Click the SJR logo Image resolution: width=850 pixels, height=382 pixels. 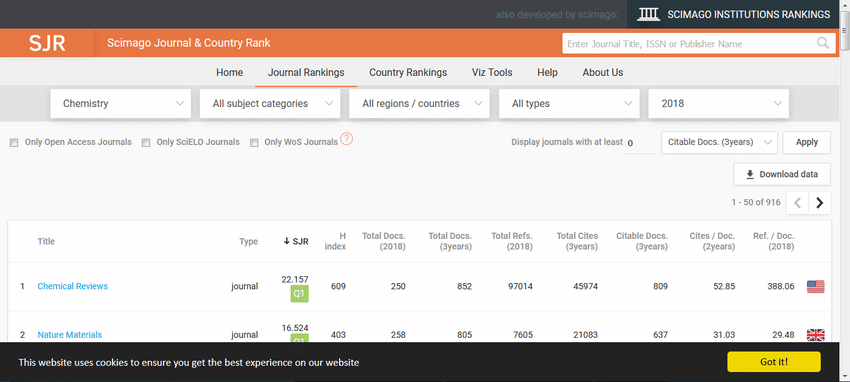point(47,43)
